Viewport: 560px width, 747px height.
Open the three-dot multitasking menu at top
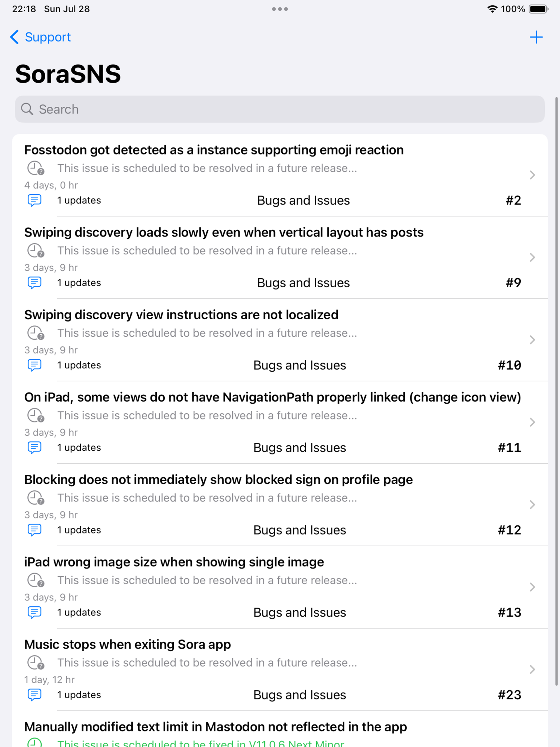coord(280,9)
